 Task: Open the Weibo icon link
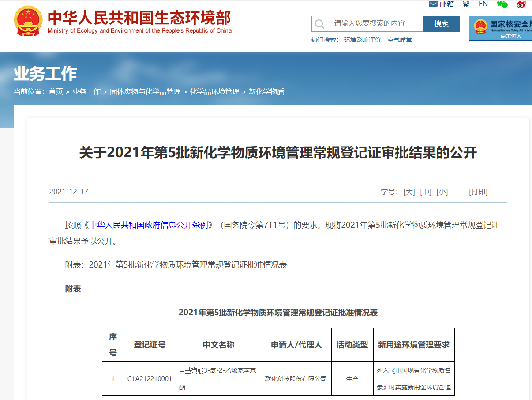pyautogui.click(x=521, y=4)
